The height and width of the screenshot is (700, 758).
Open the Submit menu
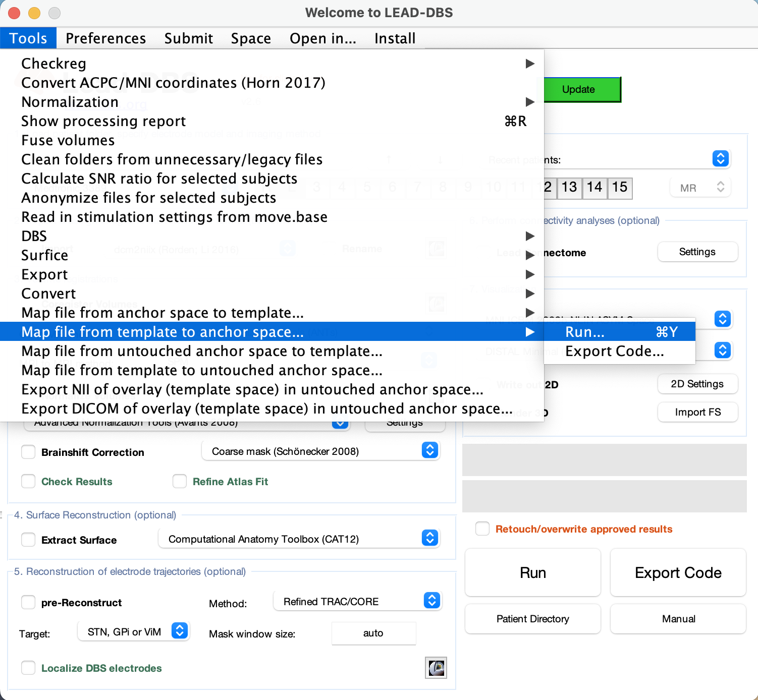click(189, 38)
